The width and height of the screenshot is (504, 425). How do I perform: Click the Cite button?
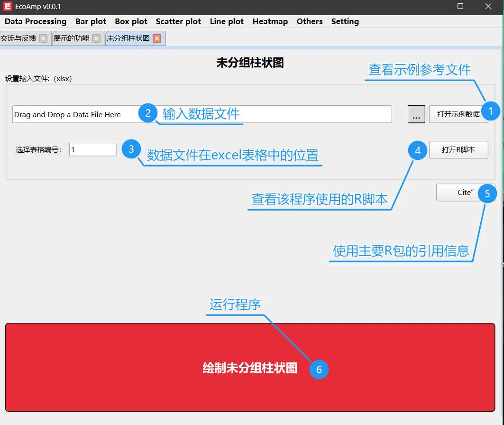(466, 192)
